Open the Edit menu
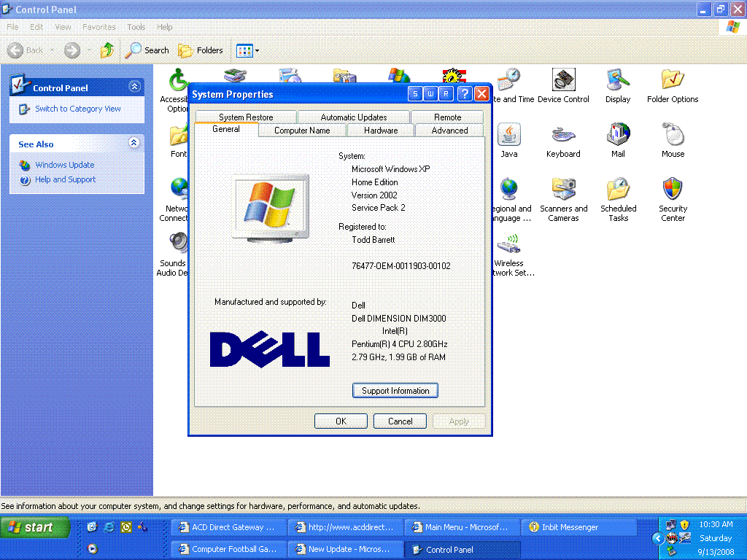747x560 pixels. pos(36,27)
